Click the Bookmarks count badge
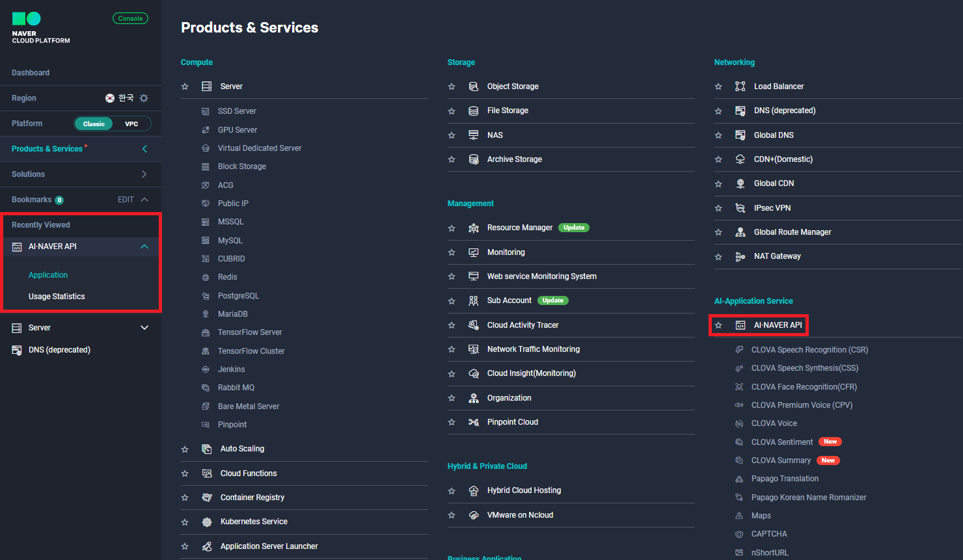Viewport: 963px width, 560px height. [x=59, y=200]
